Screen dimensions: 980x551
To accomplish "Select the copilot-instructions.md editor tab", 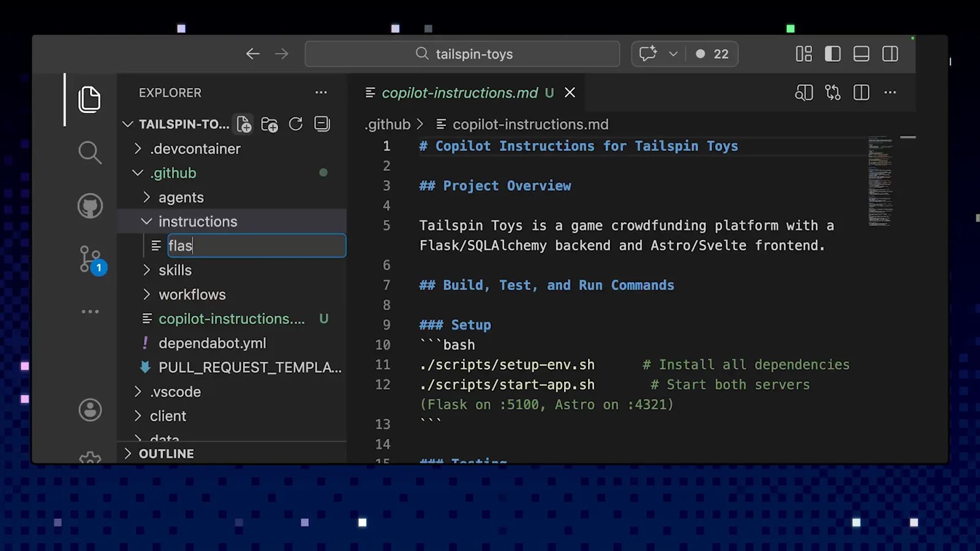I will (x=460, y=92).
